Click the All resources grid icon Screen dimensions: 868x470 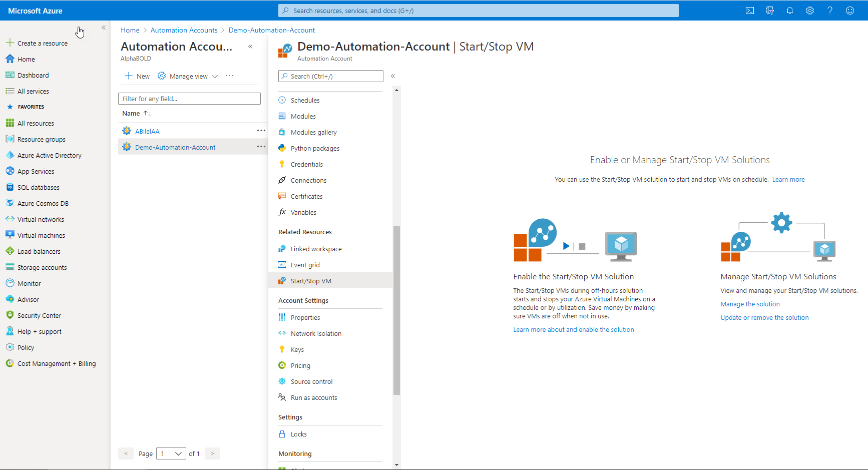point(10,123)
